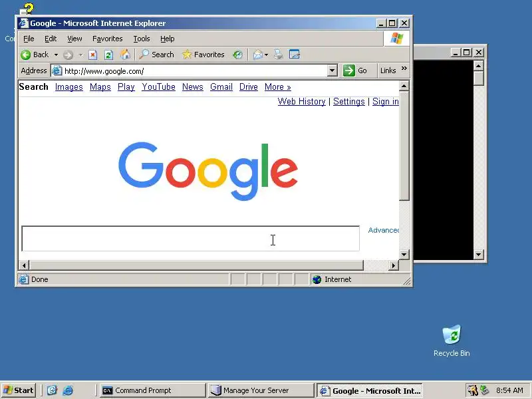Click the Links toolbar label
Screen dimensions: 532x399
point(388,70)
